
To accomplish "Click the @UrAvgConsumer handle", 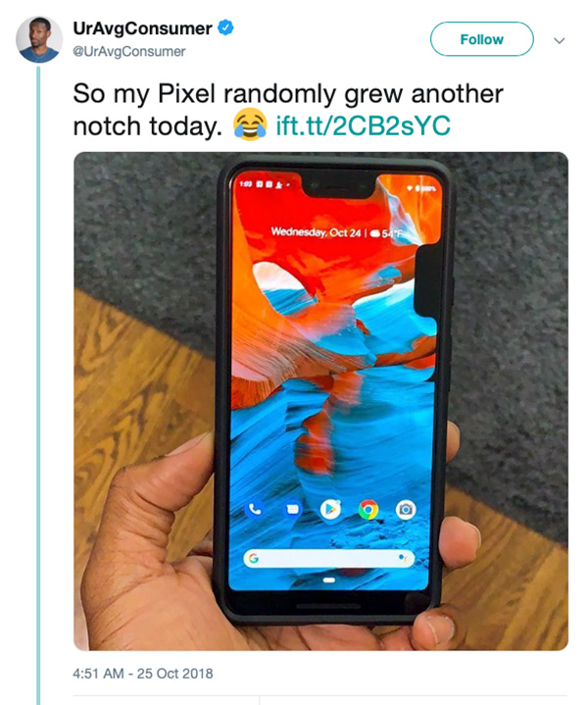I will [x=129, y=52].
